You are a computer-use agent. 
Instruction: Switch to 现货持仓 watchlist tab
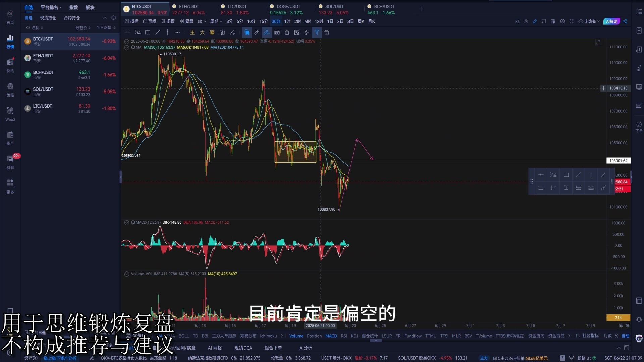(x=48, y=18)
